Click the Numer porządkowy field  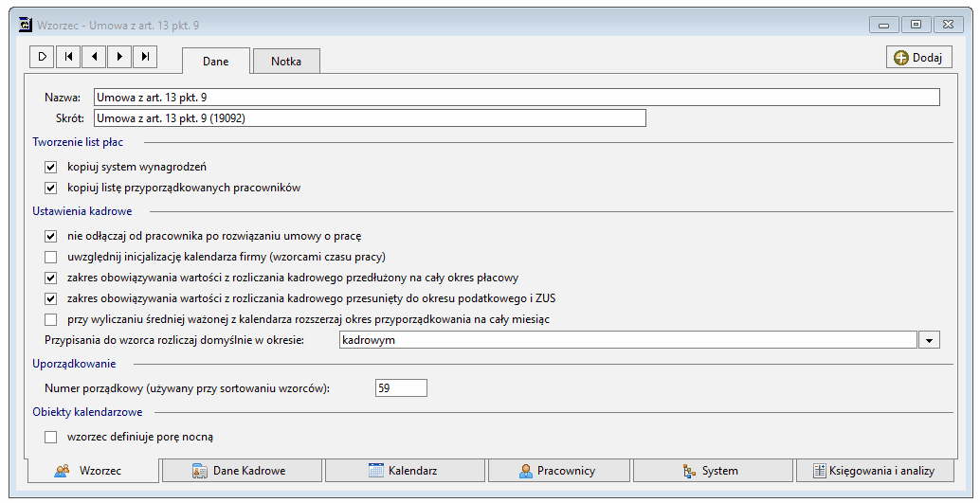401,388
